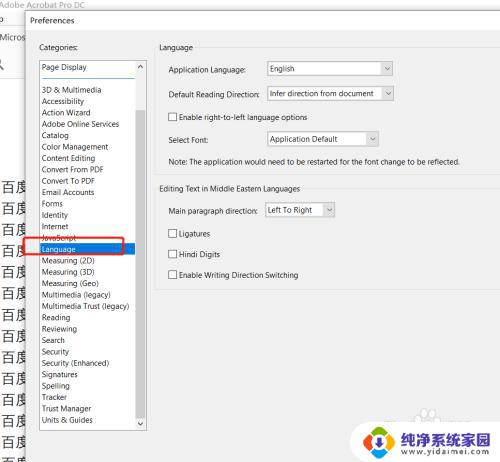
Task: Select Security category
Action: pyautogui.click(x=55, y=352)
